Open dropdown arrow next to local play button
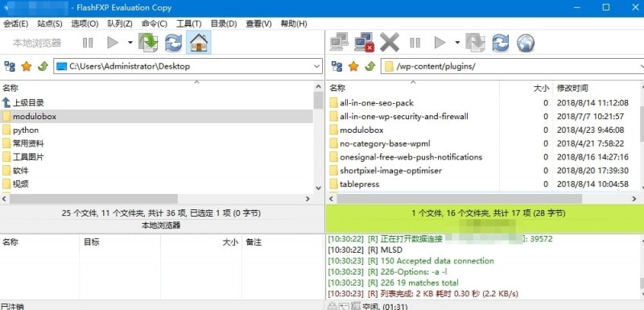The height and width of the screenshot is (310, 644). 130,43
